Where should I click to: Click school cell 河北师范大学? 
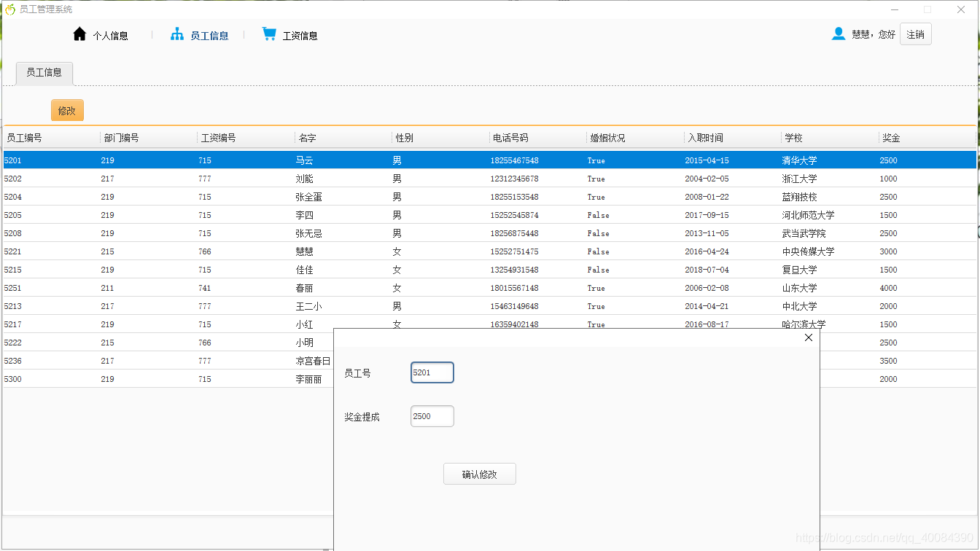809,215
